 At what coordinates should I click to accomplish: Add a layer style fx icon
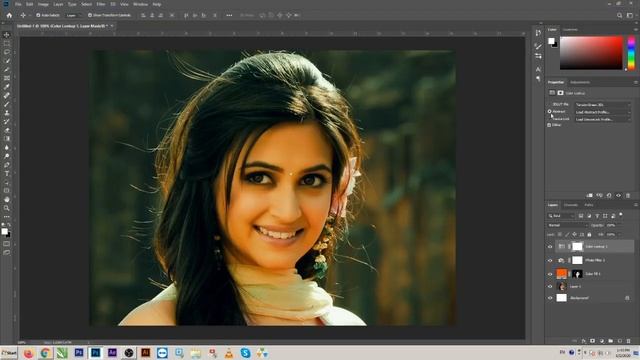[583, 340]
